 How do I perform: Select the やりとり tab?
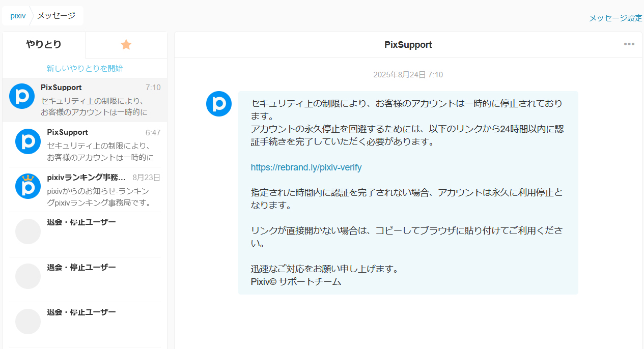[x=44, y=45]
